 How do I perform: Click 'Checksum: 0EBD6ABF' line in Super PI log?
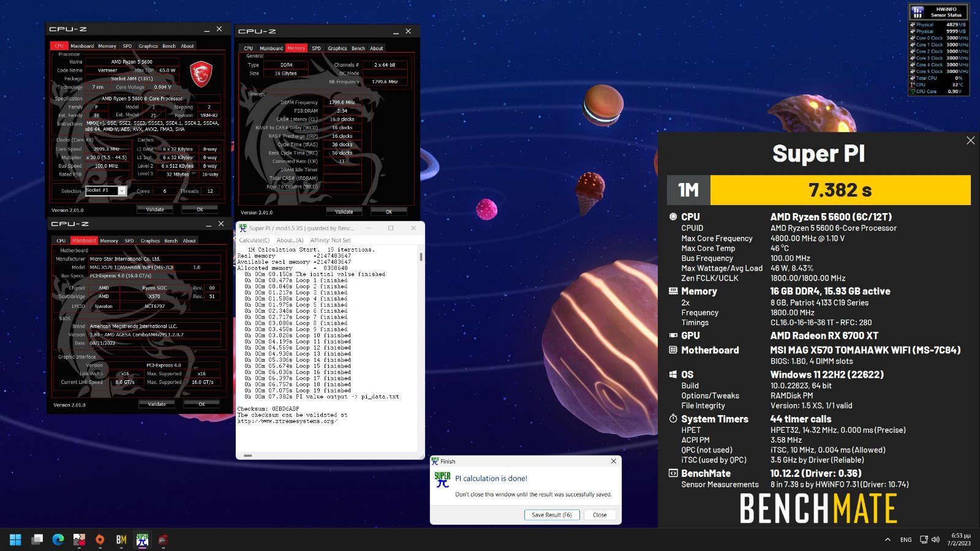tap(268, 408)
